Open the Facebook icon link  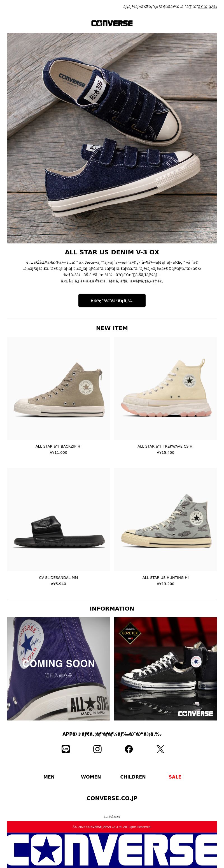(129, 749)
